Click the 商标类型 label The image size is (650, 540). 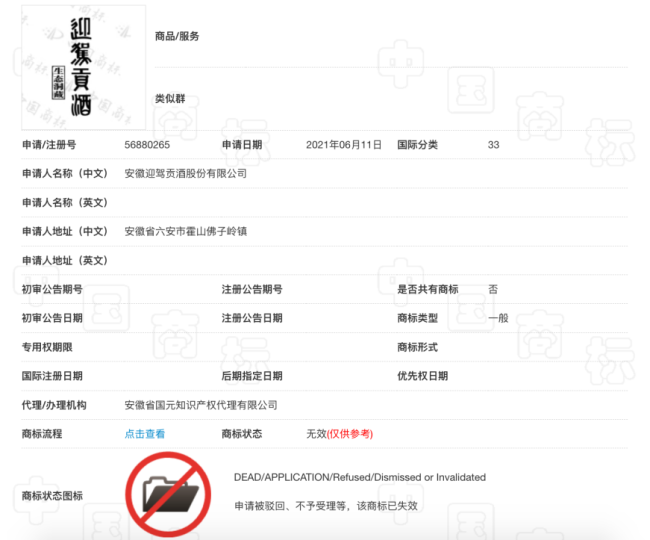pyautogui.click(x=417, y=318)
